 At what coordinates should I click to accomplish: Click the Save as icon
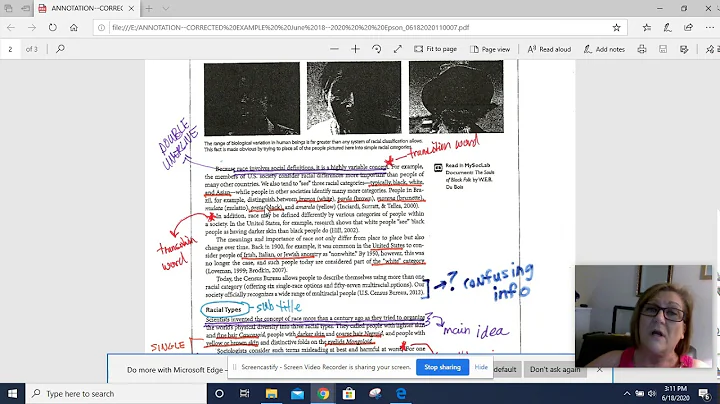pos(684,49)
